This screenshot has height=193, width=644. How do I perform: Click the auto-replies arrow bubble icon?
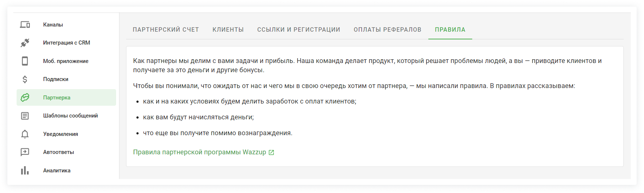tap(25, 152)
